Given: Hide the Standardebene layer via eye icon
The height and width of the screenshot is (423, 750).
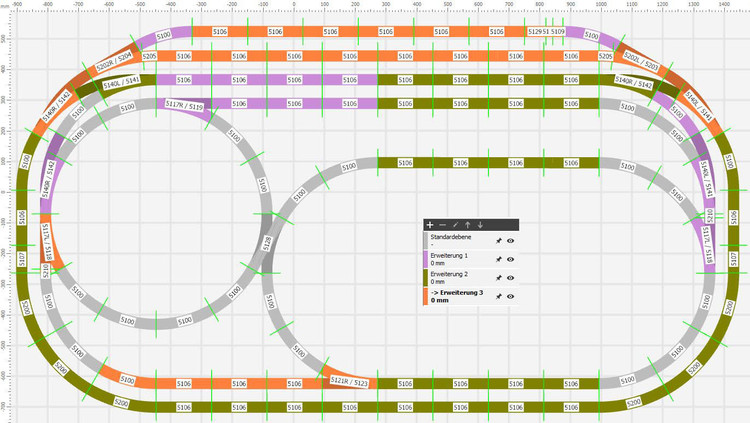Looking at the screenshot, I should 510,241.
